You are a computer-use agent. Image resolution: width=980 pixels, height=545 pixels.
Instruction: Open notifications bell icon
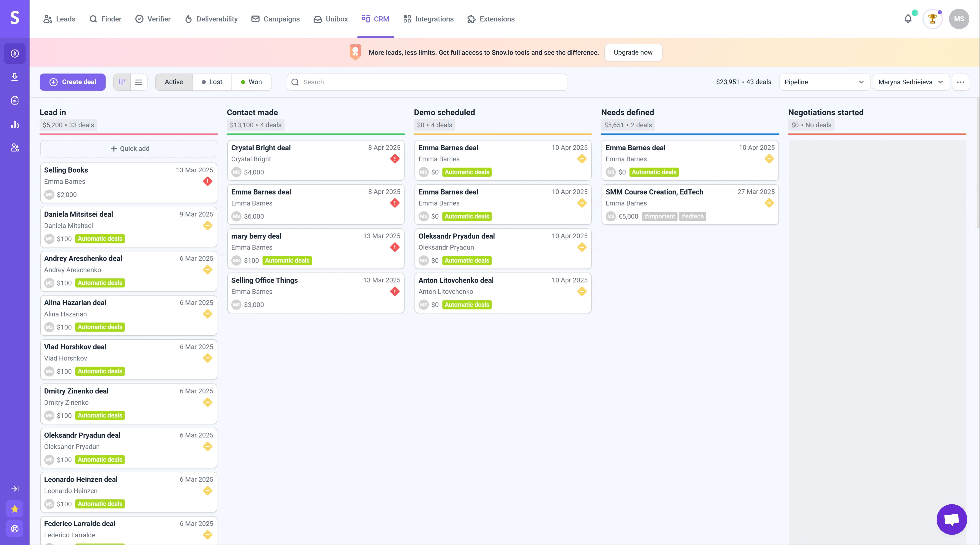click(x=908, y=19)
